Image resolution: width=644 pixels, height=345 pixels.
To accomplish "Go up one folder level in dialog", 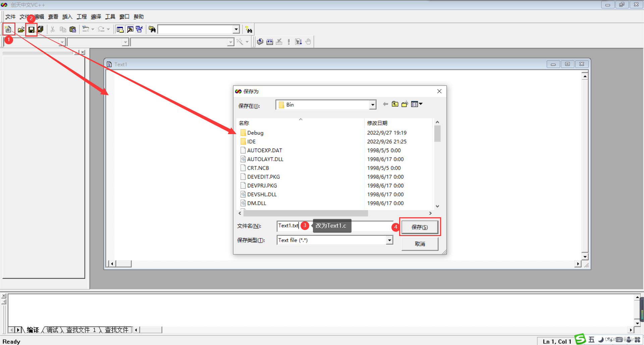I will (x=395, y=104).
